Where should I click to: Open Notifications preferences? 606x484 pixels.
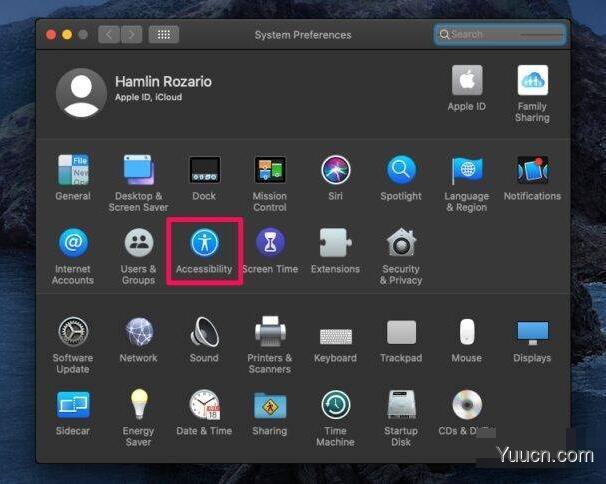(x=532, y=171)
